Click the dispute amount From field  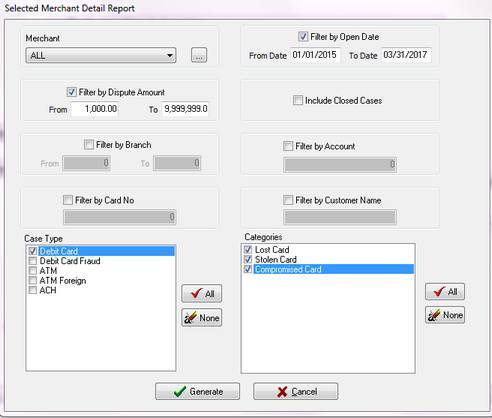[x=95, y=109]
